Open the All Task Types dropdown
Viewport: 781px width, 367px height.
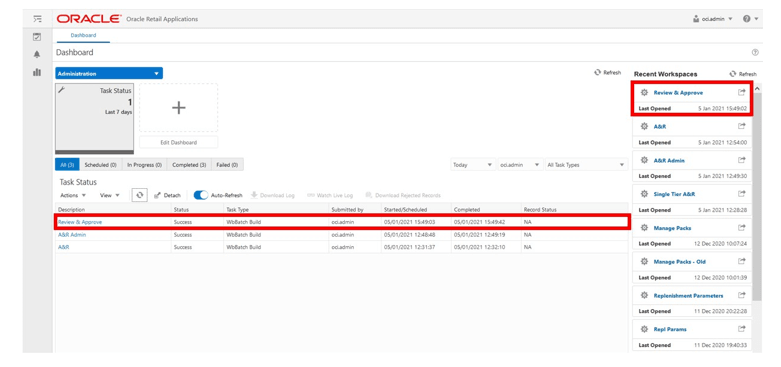click(586, 165)
